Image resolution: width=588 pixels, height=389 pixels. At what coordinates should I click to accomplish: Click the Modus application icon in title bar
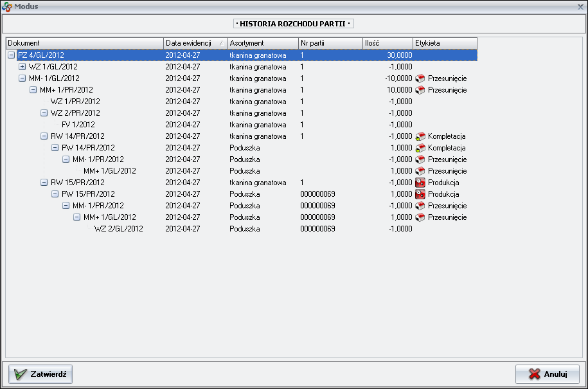point(7,6)
